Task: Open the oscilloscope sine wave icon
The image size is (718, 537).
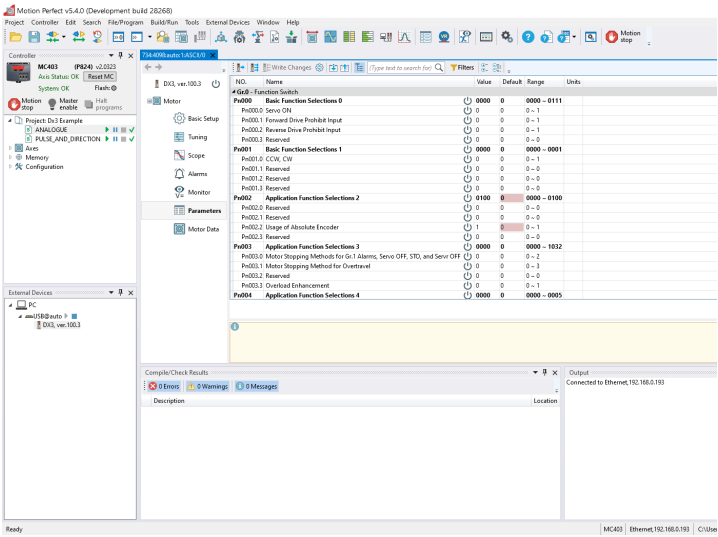Action: (330, 37)
